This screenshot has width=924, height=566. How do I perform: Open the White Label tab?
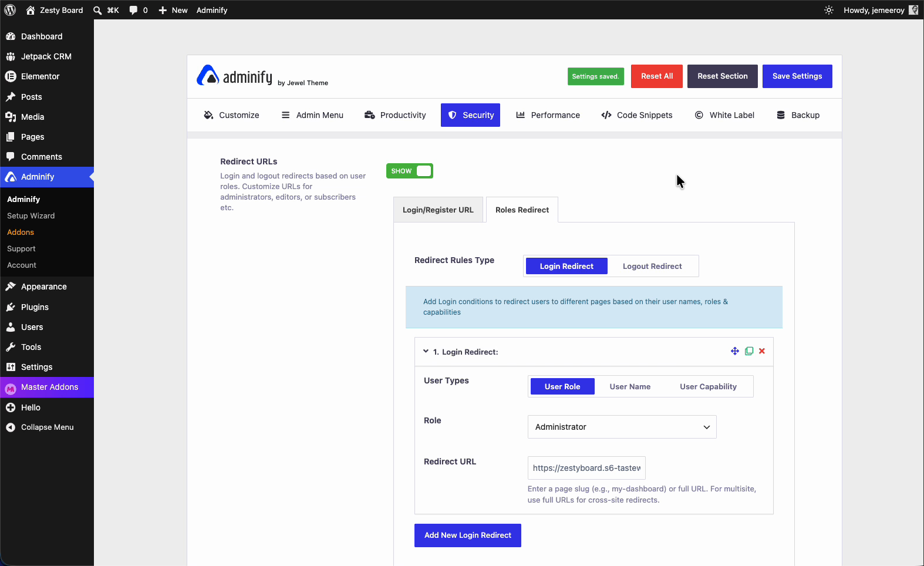click(x=724, y=115)
